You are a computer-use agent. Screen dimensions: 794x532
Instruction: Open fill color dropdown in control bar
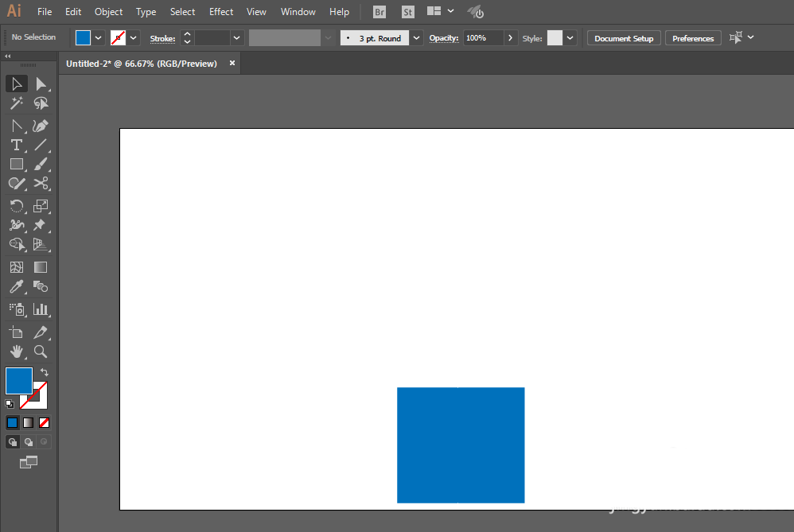(x=98, y=38)
